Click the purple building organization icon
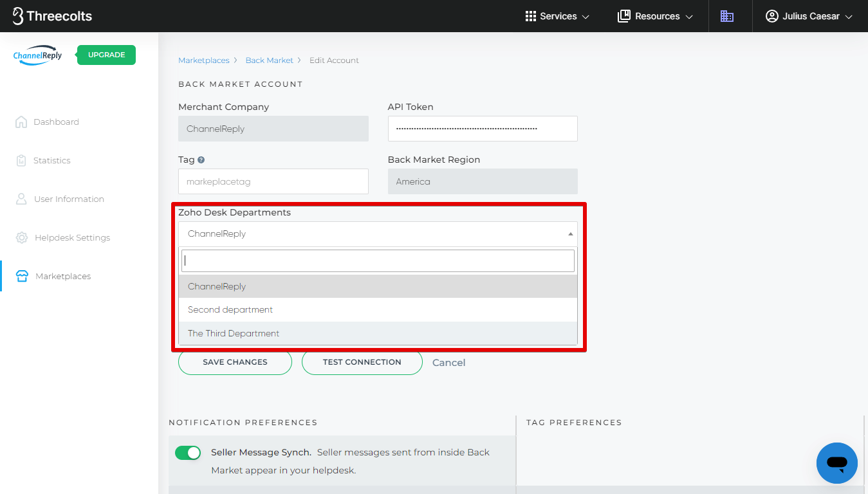This screenshot has width=868, height=494. [x=727, y=16]
